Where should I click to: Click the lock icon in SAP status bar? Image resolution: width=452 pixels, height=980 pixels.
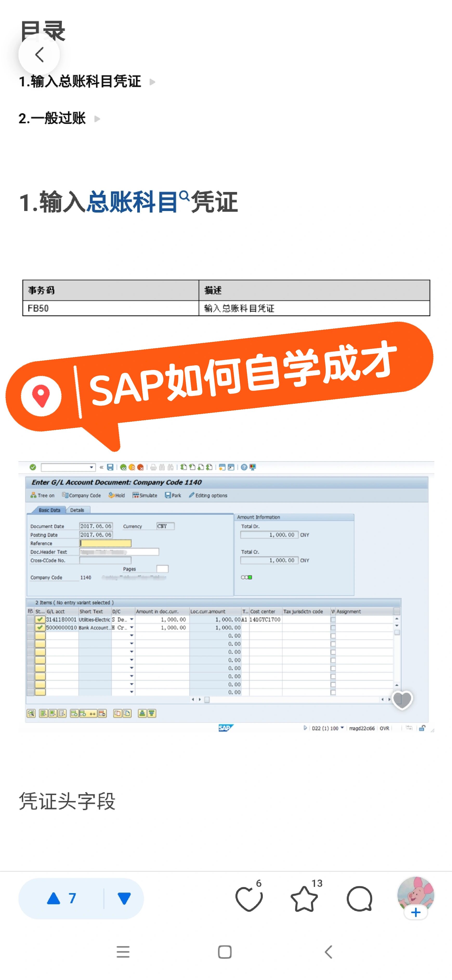422,728
